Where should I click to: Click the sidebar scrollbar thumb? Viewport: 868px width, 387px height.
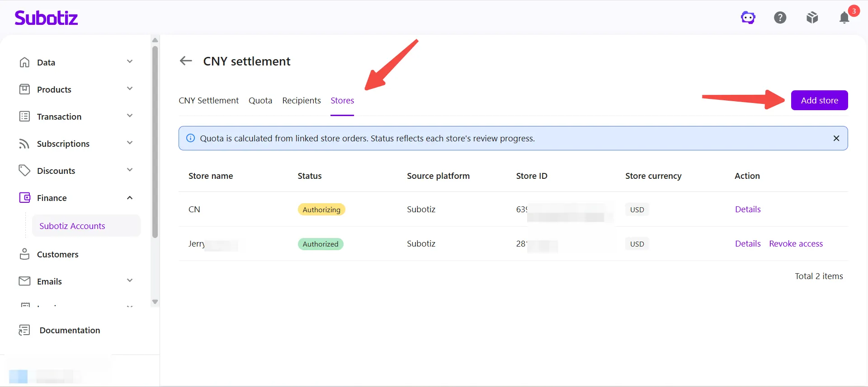[155, 142]
